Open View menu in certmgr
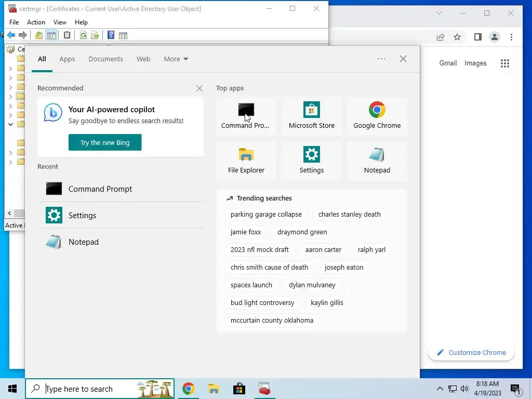532x399 pixels. tap(60, 22)
